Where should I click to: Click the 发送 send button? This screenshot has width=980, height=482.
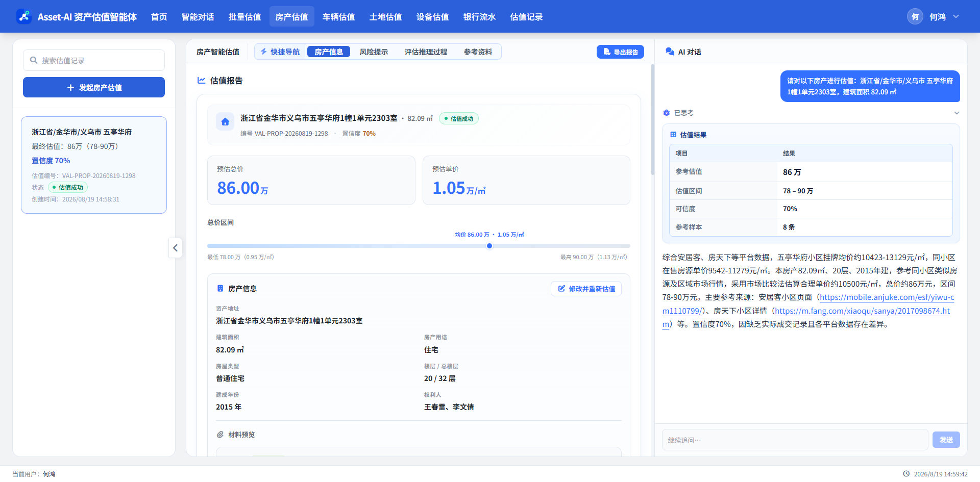click(x=946, y=440)
